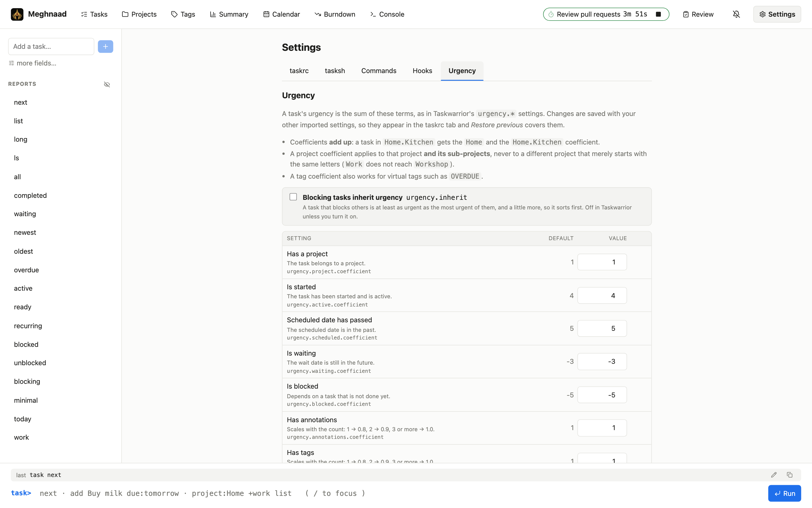Focus the Add a task input field

(x=51, y=46)
